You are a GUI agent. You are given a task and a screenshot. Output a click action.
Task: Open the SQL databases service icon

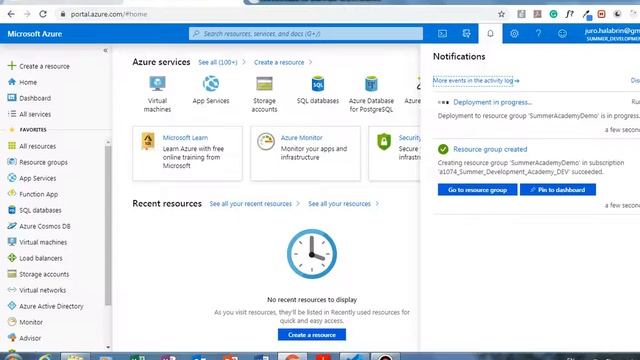(x=318, y=84)
